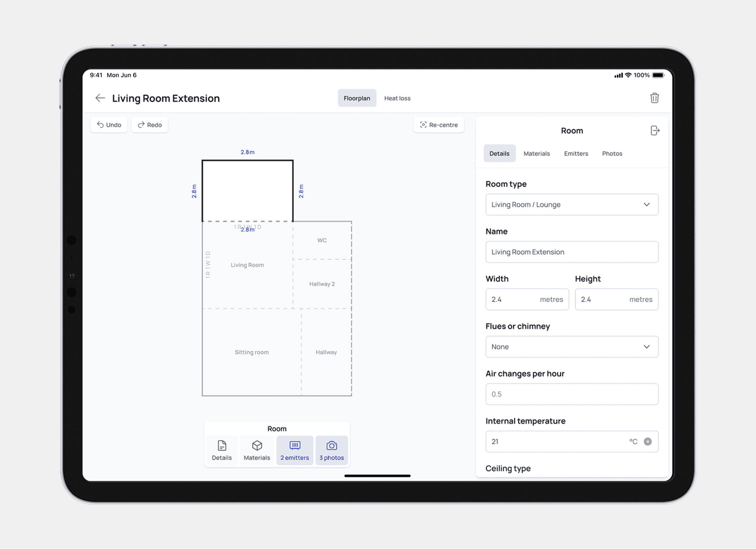Select the Width metres input field
Screen dimensions: 756x549
pyautogui.click(x=527, y=299)
